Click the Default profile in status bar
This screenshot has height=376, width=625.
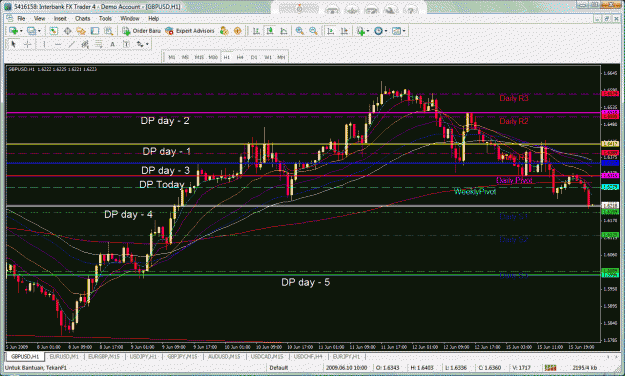coord(279,368)
